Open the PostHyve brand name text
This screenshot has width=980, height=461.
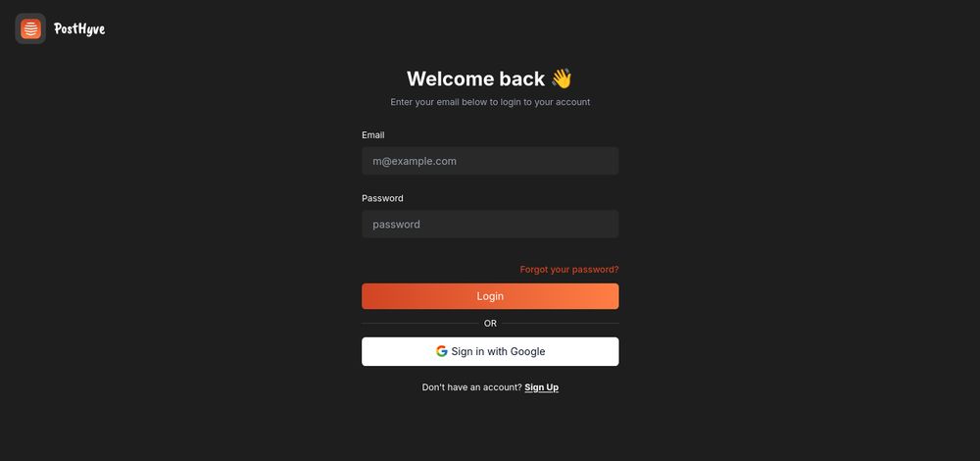[79, 28]
